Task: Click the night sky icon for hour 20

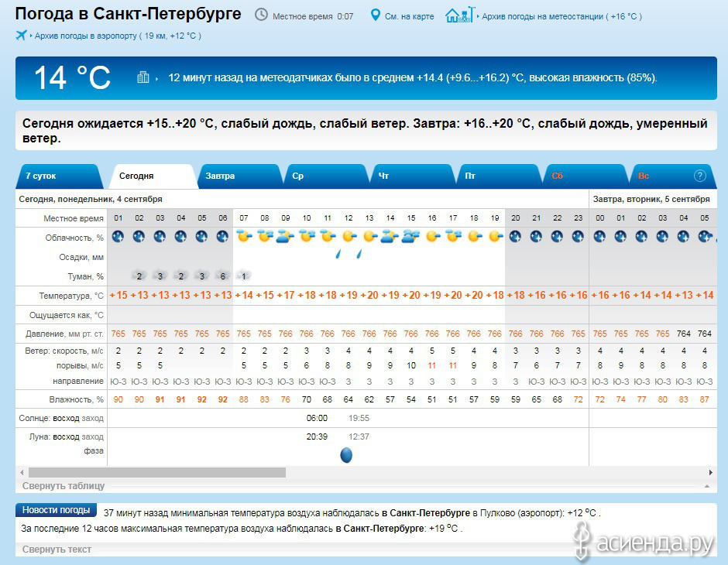Action: pyautogui.click(x=515, y=237)
